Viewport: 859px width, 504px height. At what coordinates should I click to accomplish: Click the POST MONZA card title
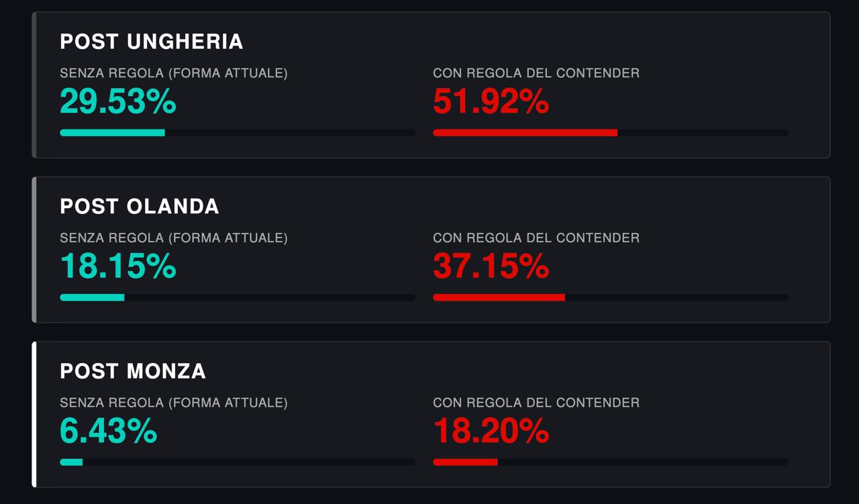click(133, 371)
